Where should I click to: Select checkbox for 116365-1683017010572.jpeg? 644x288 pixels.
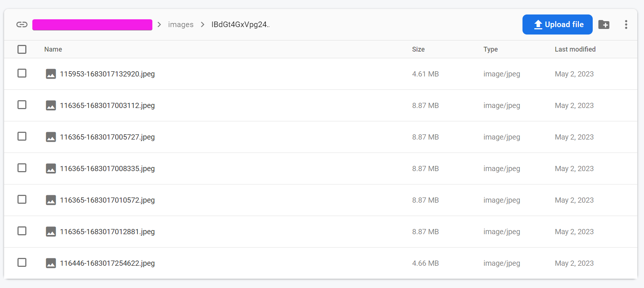click(x=22, y=199)
